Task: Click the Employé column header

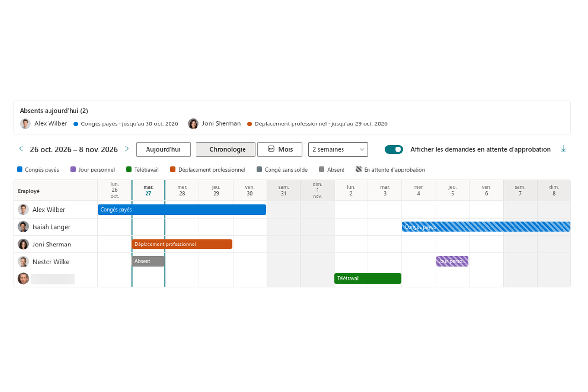Action: point(56,191)
